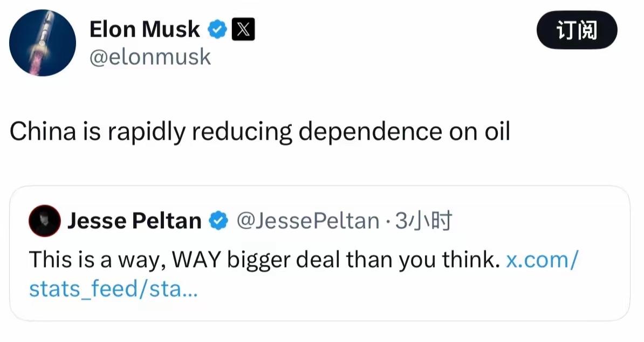644x342 pixels.
Task: Open Elon Musk's rocket profile picture
Action: 43,42
